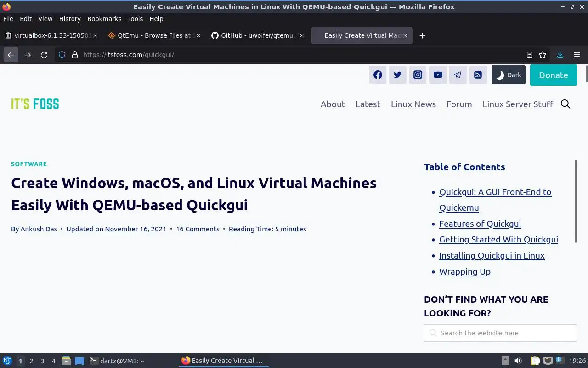588x368 pixels.
Task: Click the It's FOSS logo
Action: coord(35,104)
